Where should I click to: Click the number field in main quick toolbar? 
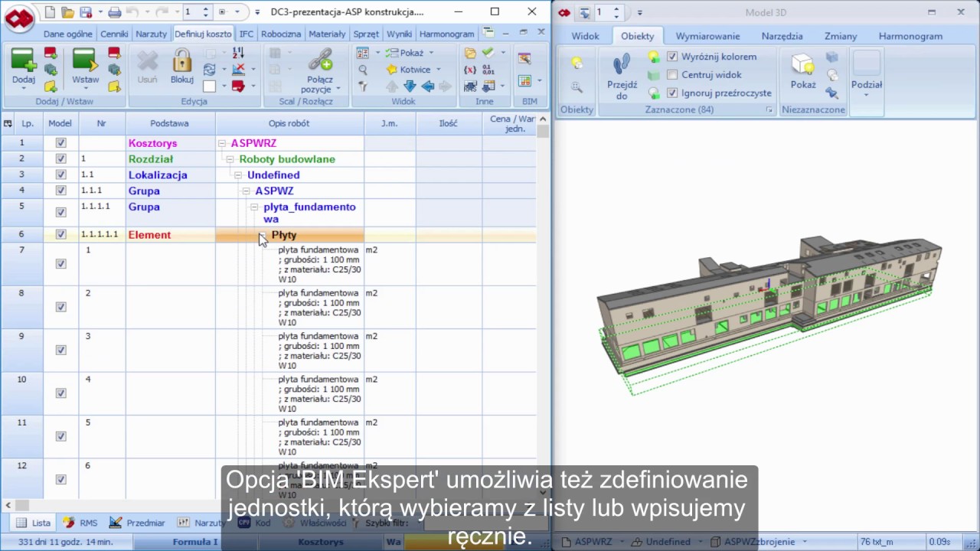click(x=196, y=12)
